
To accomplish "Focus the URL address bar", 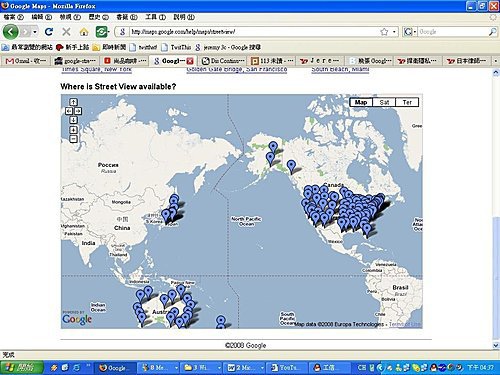I will coord(253,32).
